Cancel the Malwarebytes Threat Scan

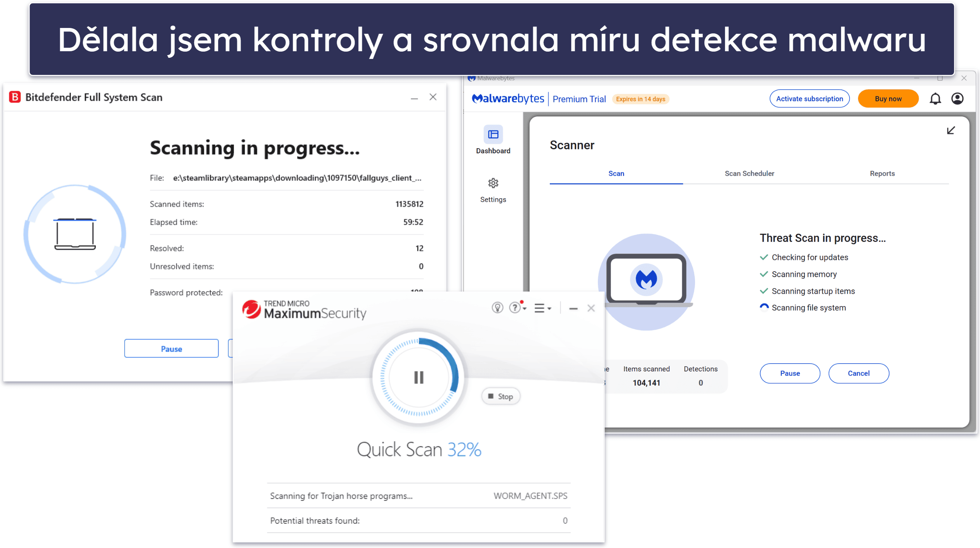pos(858,373)
